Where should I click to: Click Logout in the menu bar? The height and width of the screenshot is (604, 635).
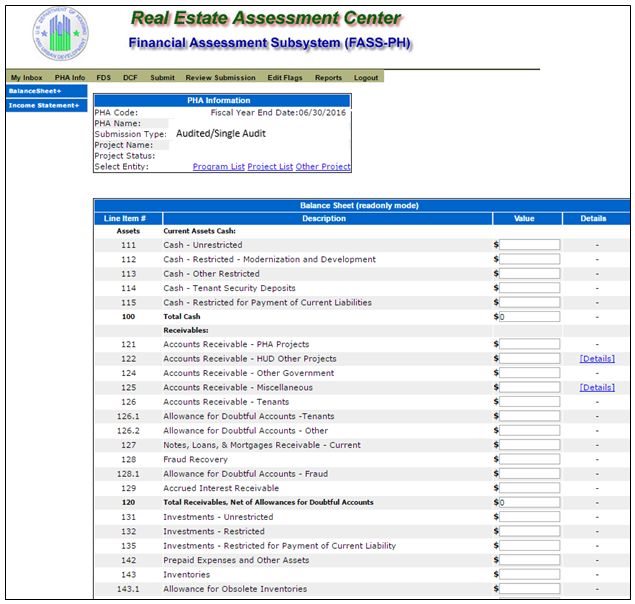click(x=366, y=77)
